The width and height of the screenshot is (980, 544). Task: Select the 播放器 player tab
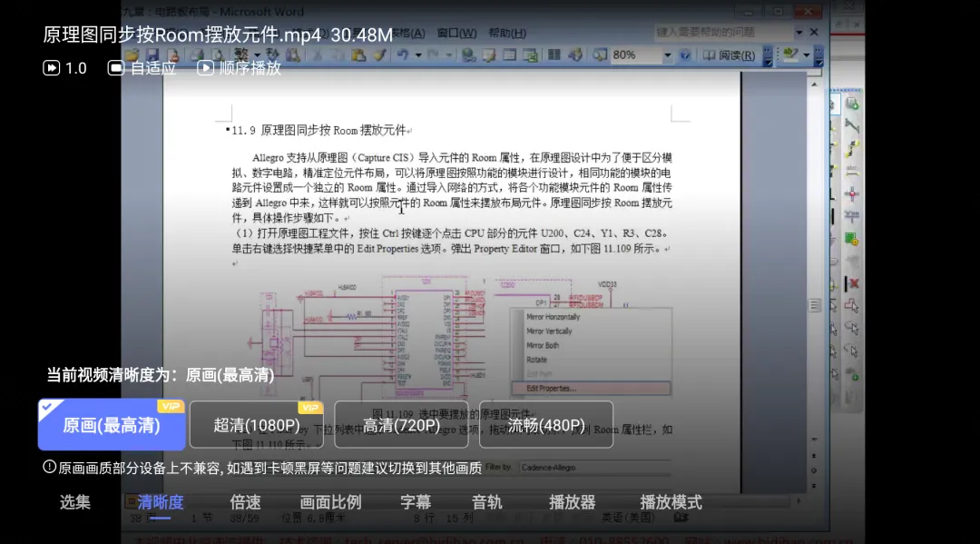[x=572, y=502]
